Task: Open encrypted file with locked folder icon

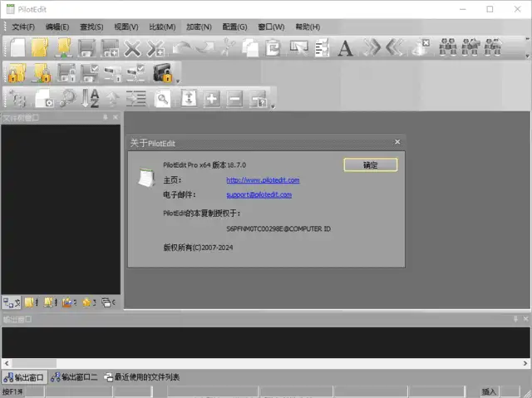Action: pyautogui.click(x=17, y=72)
